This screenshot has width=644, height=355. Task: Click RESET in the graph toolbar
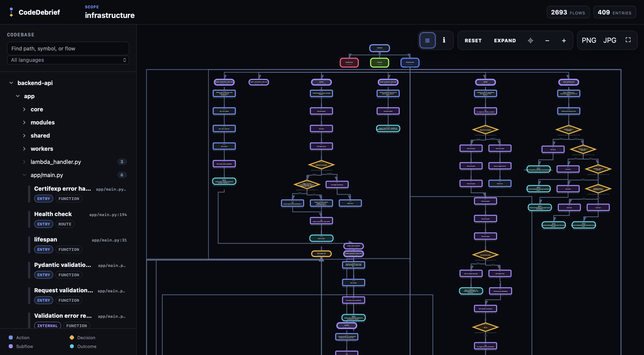(473, 41)
